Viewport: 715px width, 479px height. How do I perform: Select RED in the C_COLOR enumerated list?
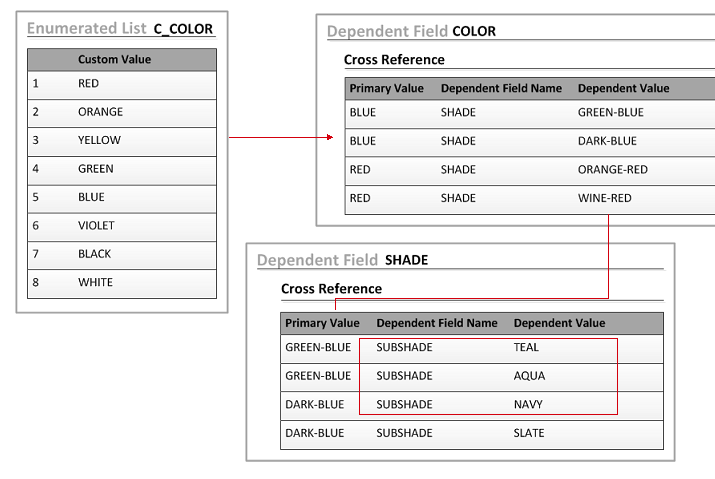click(89, 84)
